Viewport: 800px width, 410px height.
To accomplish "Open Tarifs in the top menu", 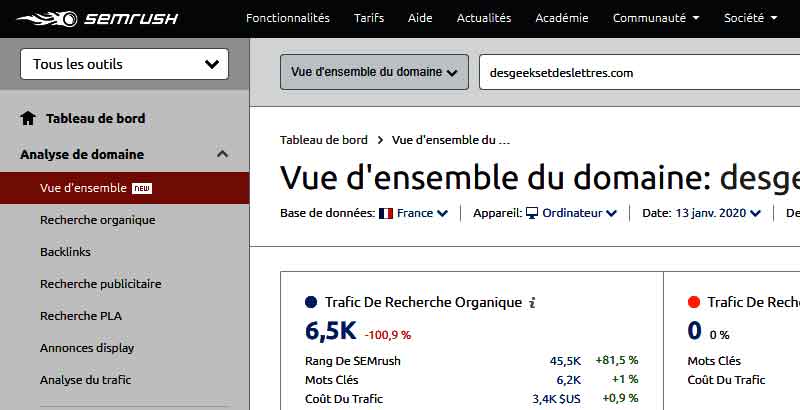I will (369, 18).
